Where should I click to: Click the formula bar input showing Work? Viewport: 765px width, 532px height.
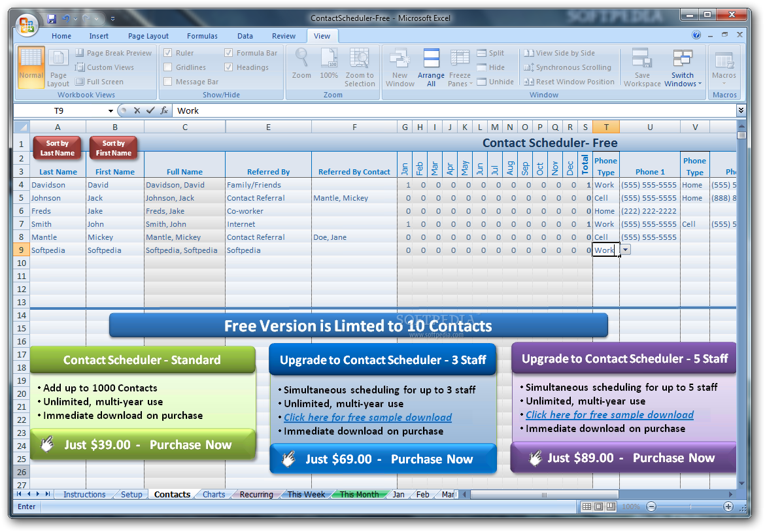[454, 110]
